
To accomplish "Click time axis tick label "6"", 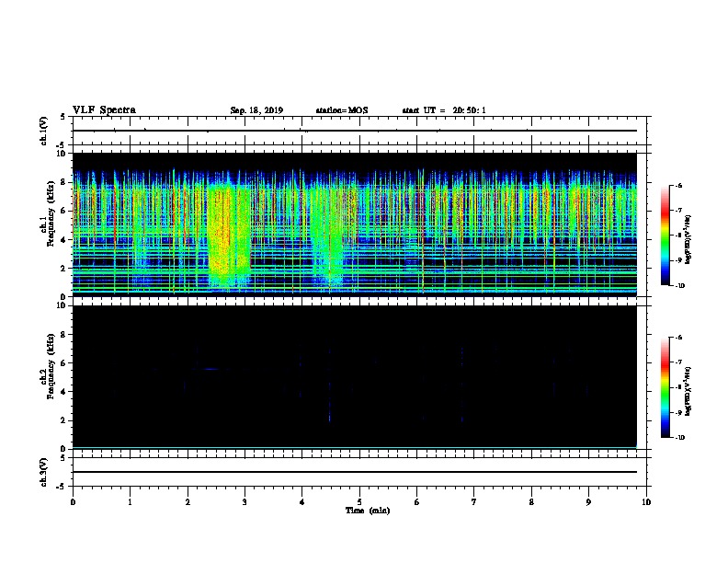I will point(417,502).
